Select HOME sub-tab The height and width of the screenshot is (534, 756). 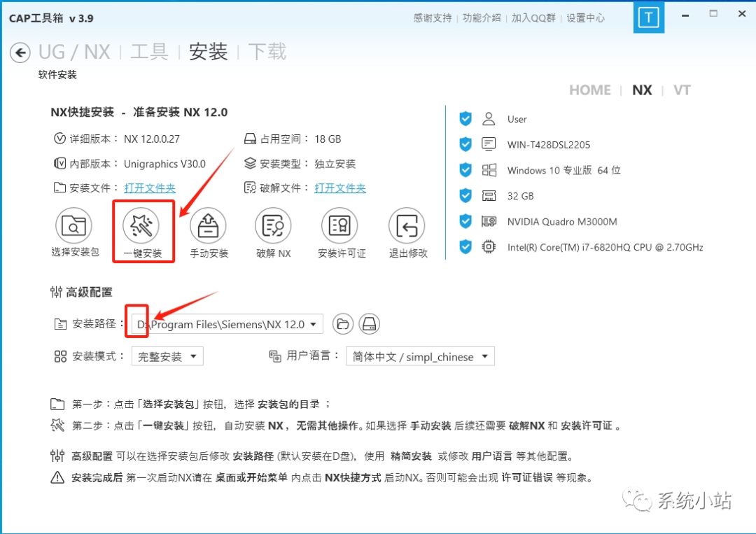tap(589, 90)
